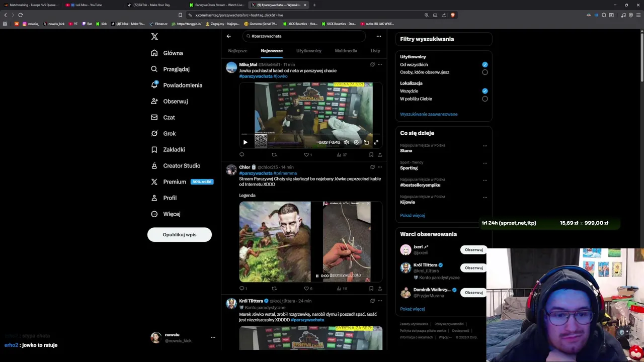Open Król Tlittera profile from post
Viewport: 644px width, 362px height.
coord(251,301)
